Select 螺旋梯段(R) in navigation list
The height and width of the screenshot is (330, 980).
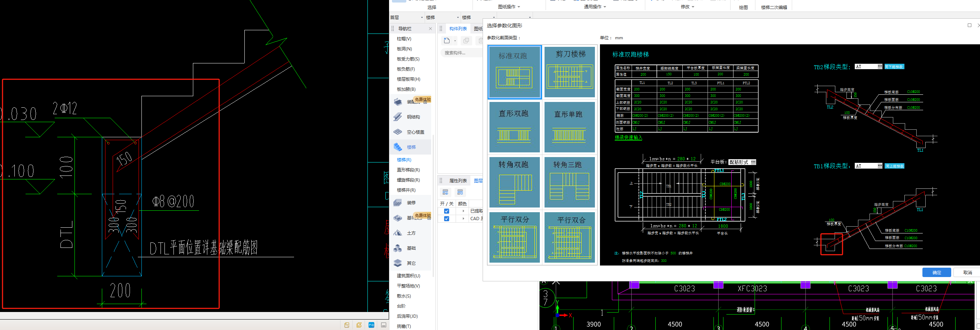(408, 180)
